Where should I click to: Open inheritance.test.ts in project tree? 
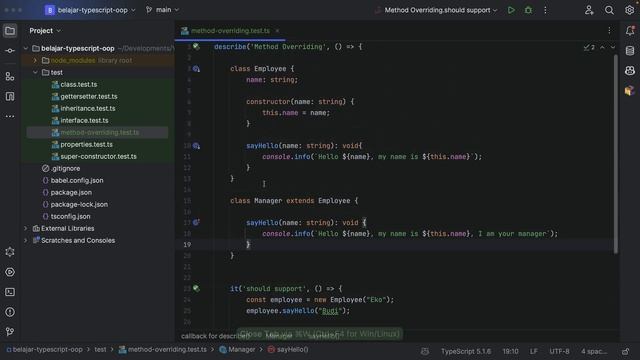tap(88, 109)
